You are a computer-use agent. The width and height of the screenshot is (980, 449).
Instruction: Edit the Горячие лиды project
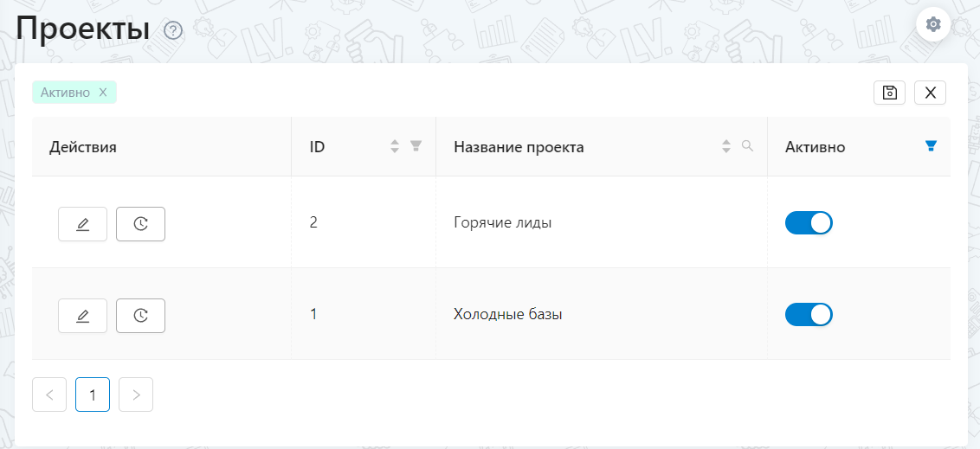click(x=82, y=223)
